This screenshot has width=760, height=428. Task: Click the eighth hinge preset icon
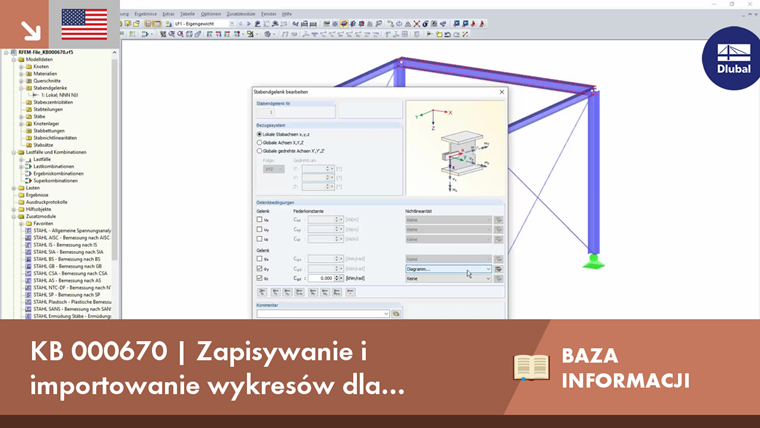(x=350, y=292)
